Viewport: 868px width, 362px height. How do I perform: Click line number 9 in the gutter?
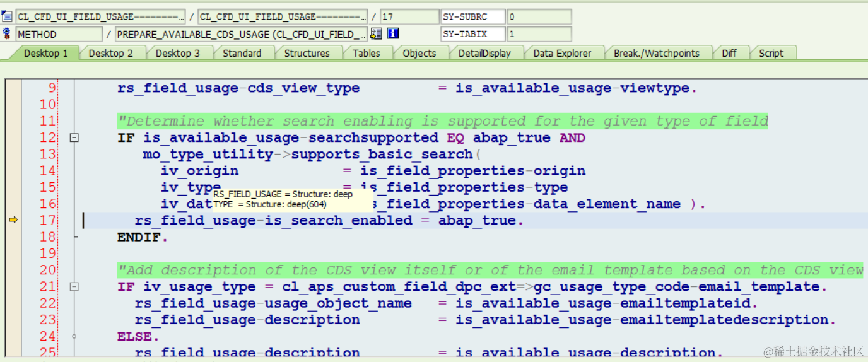click(x=51, y=88)
